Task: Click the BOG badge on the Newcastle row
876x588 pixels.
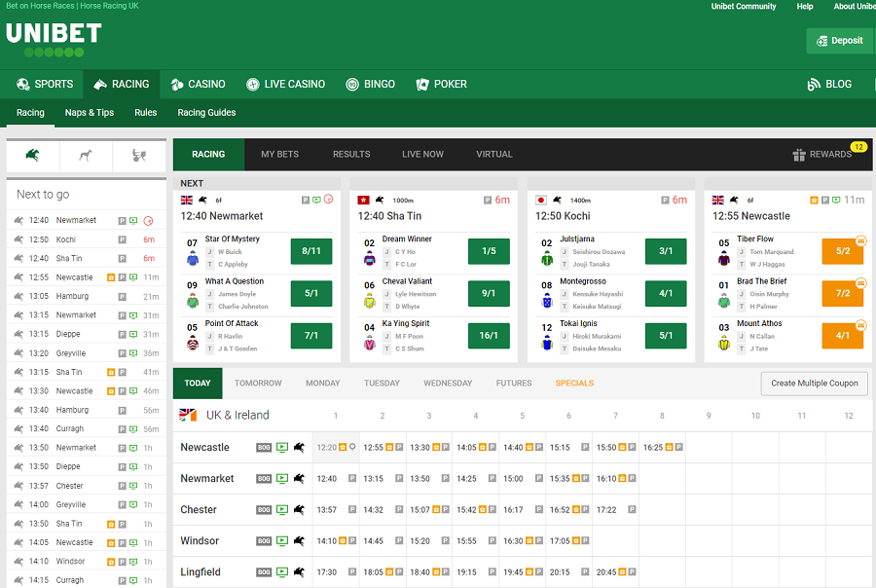Action: point(263,447)
